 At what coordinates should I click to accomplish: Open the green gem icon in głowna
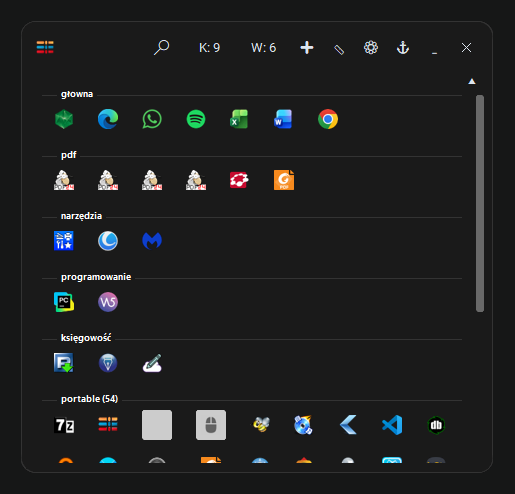pyautogui.click(x=64, y=119)
